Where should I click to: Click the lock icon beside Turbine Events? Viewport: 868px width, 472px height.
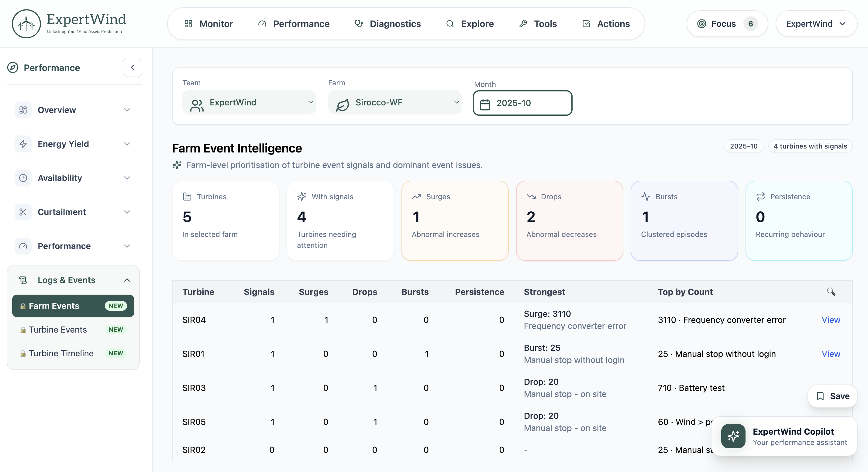(23, 330)
